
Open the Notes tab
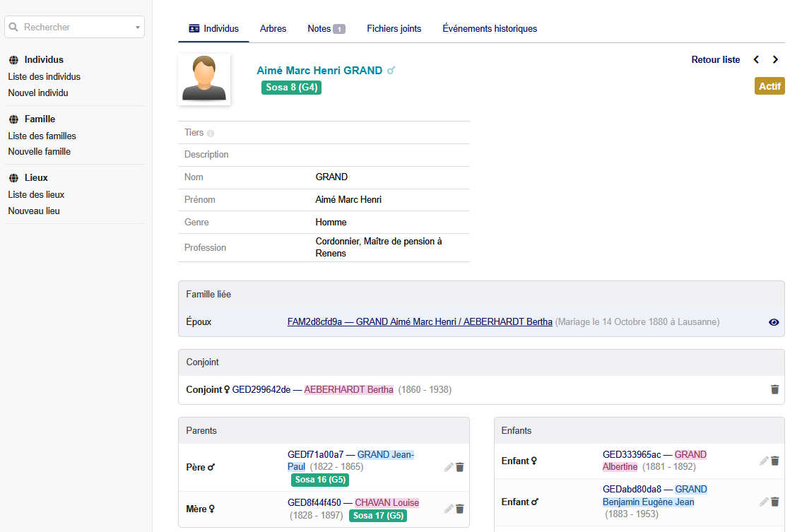point(326,29)
